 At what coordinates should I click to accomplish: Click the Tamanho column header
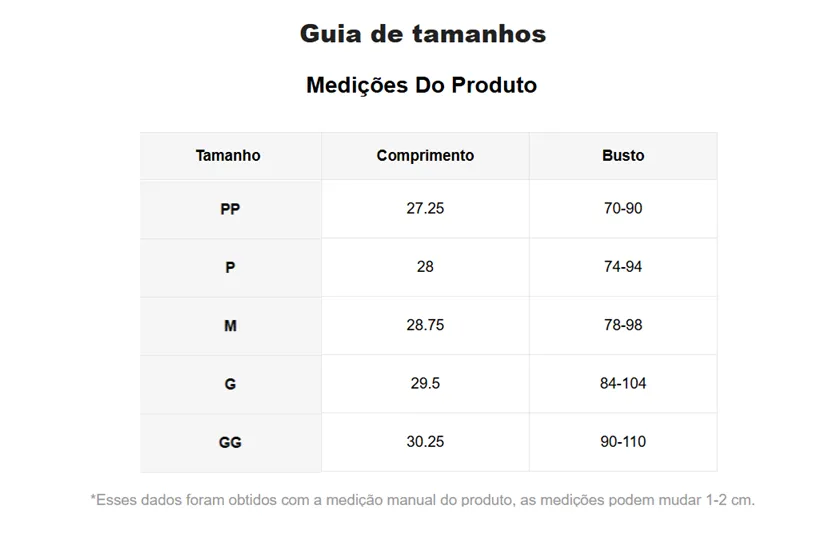[228, 156]
